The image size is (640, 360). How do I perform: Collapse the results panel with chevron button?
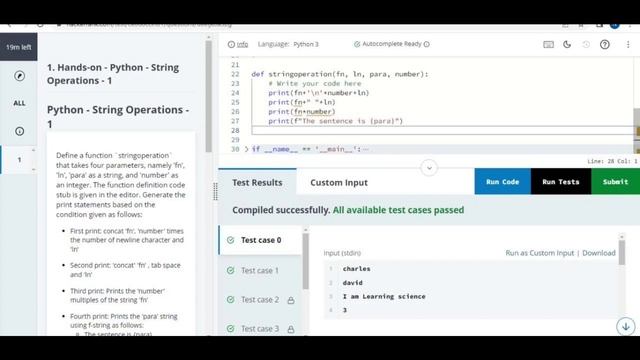[x=429, y=168]
